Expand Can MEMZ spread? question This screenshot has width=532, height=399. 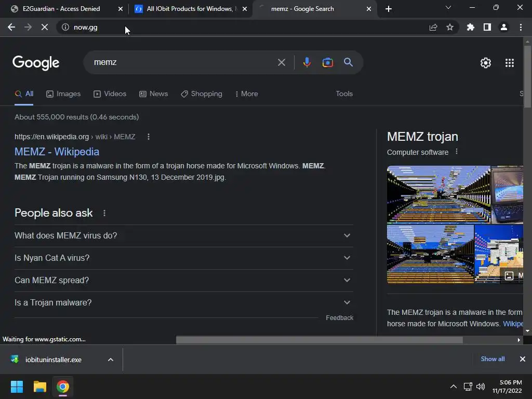pos(184,280)
